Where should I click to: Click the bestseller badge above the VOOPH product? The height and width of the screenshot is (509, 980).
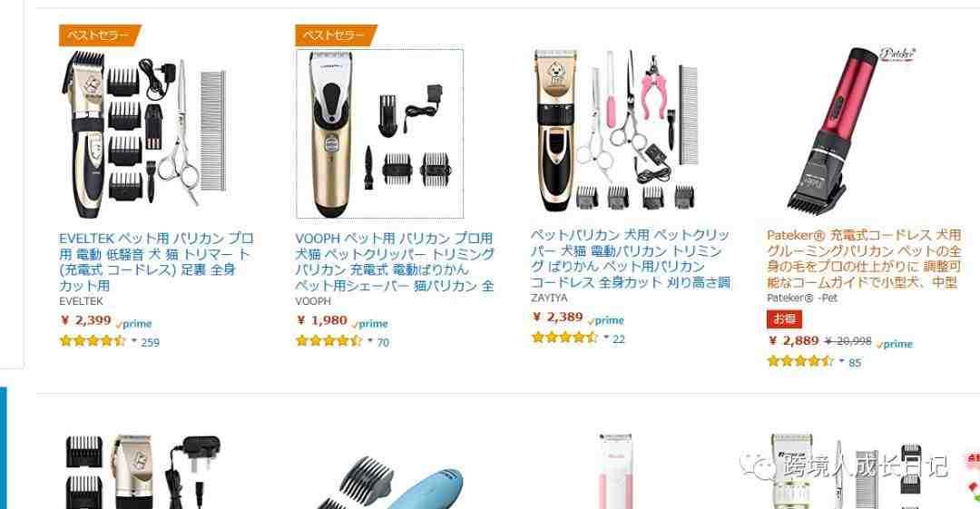[337, 35]
